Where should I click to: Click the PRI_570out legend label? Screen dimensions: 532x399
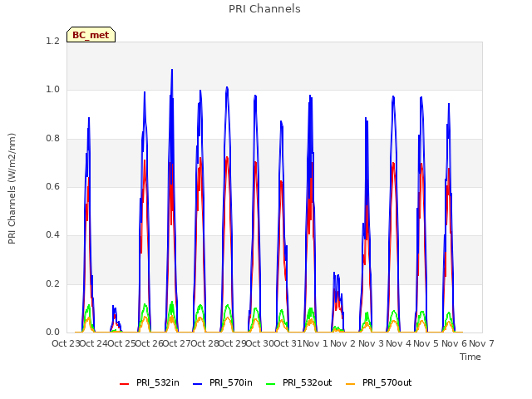(387, 382)
